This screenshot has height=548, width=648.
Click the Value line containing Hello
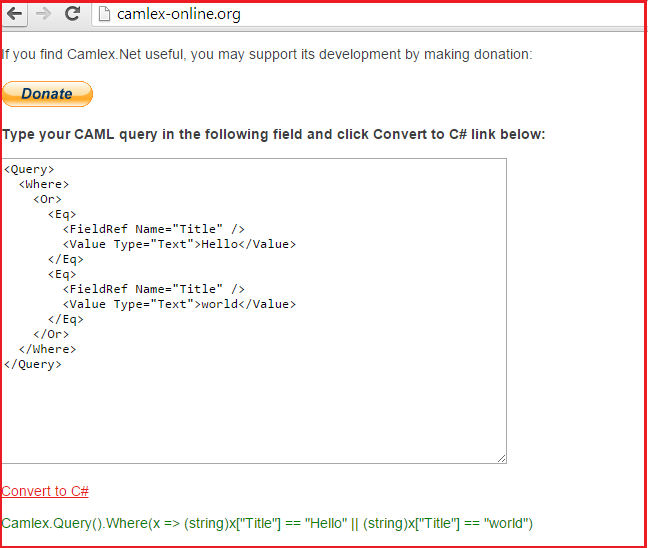click(179, 244)
